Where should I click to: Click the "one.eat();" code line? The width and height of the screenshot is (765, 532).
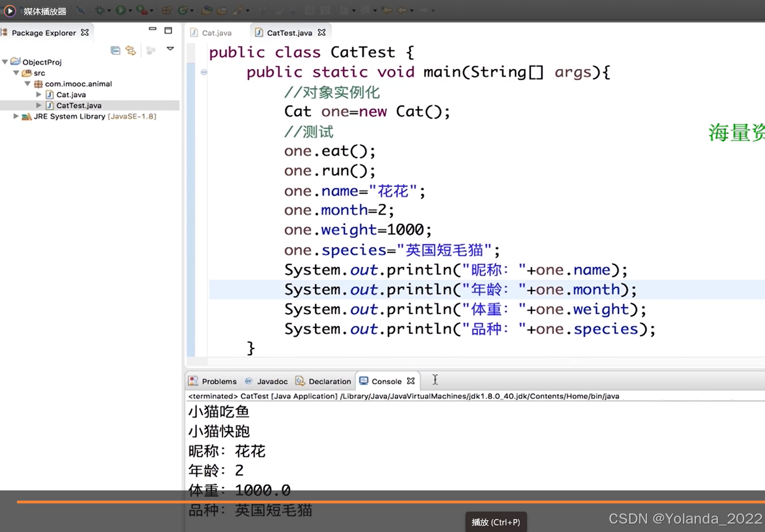click(330, 151)
